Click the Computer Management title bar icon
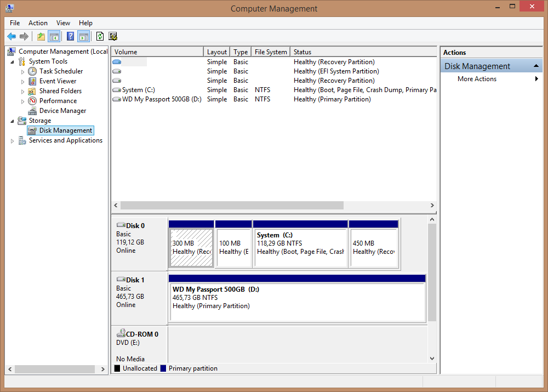Viewport: 548px width, 392px height. click(9, 8)
